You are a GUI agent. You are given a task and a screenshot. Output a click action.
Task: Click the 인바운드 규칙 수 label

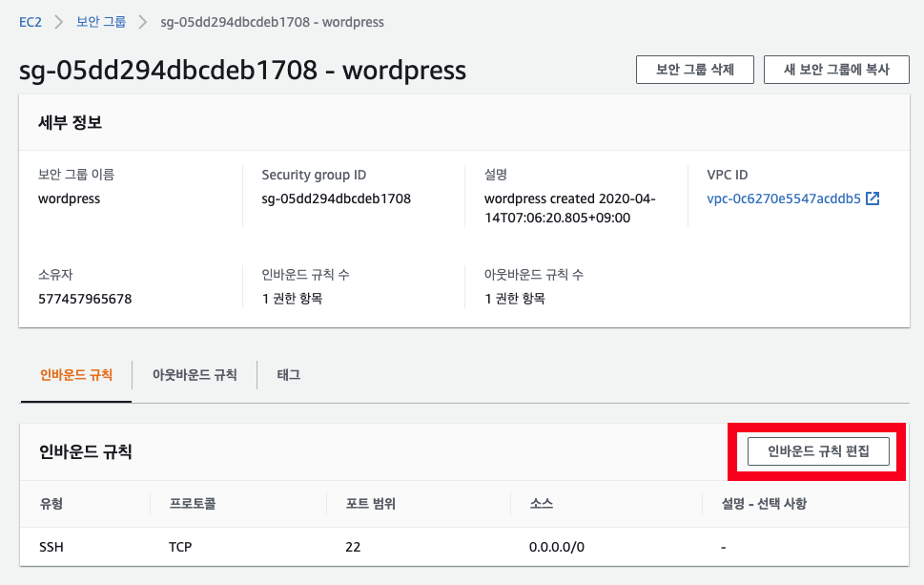305,275
